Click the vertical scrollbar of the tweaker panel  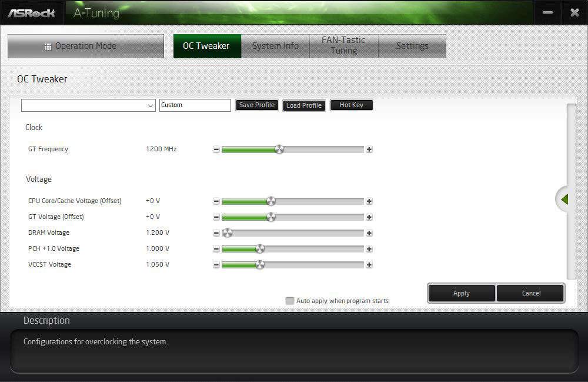[x=571, y=191]
